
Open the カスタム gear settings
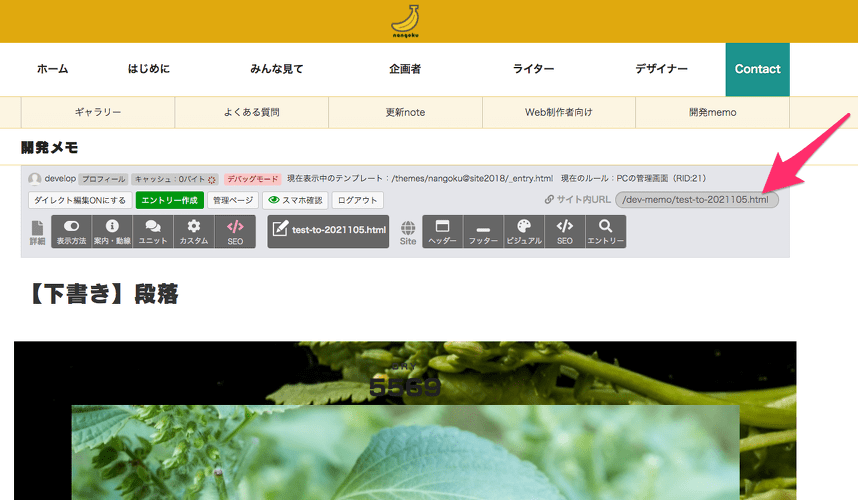pyautogui.click(x=194, y=231)
